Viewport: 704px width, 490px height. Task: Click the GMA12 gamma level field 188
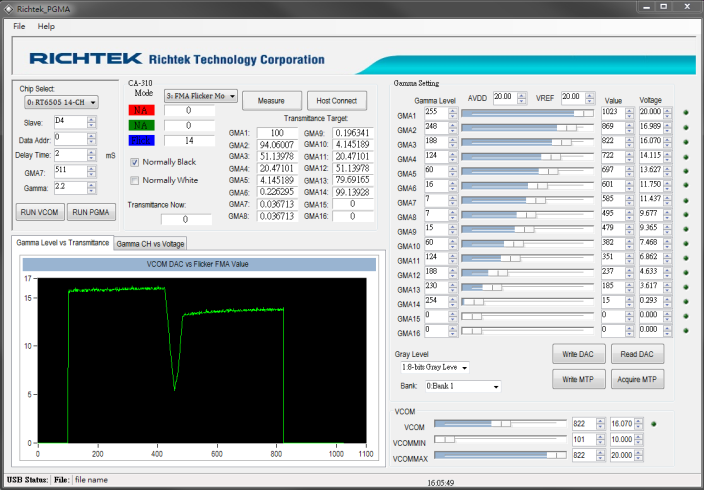[x=436, y=273]
